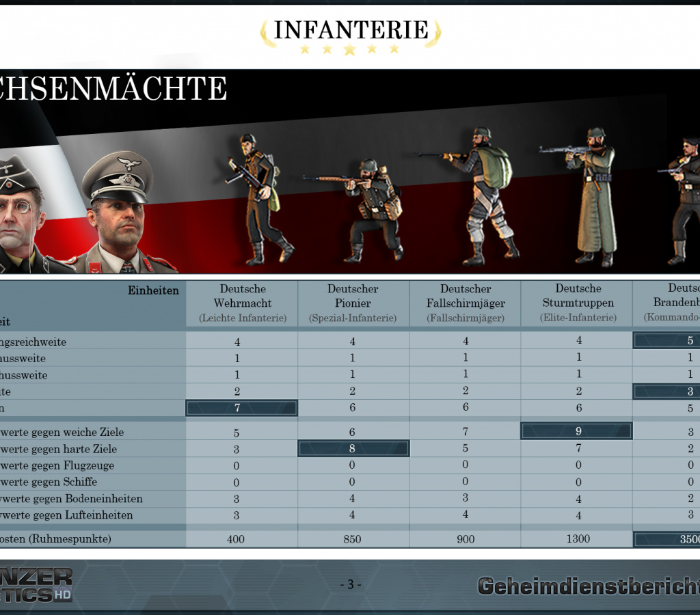Click the highlighted 9 for Sturmtruppen weiche Ziele

576,431
